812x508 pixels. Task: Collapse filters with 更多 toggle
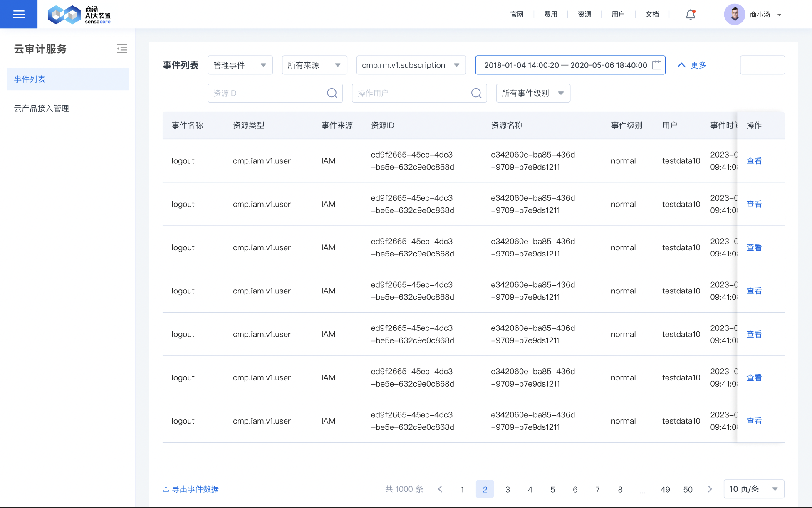[692, 65]
